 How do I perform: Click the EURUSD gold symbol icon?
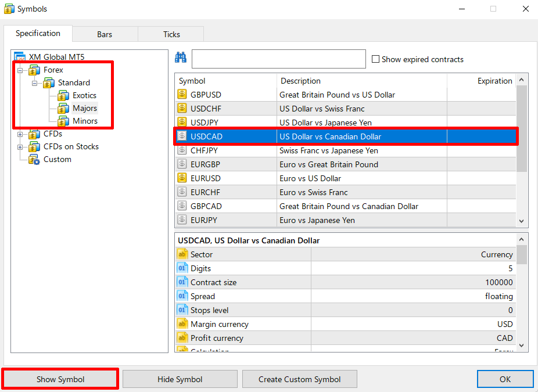[x=182, y=178]
